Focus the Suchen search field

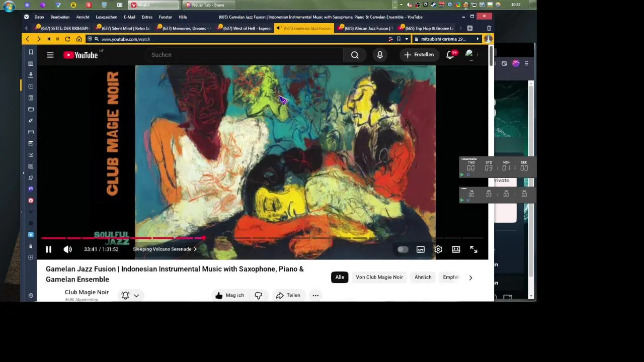point(244,55)
